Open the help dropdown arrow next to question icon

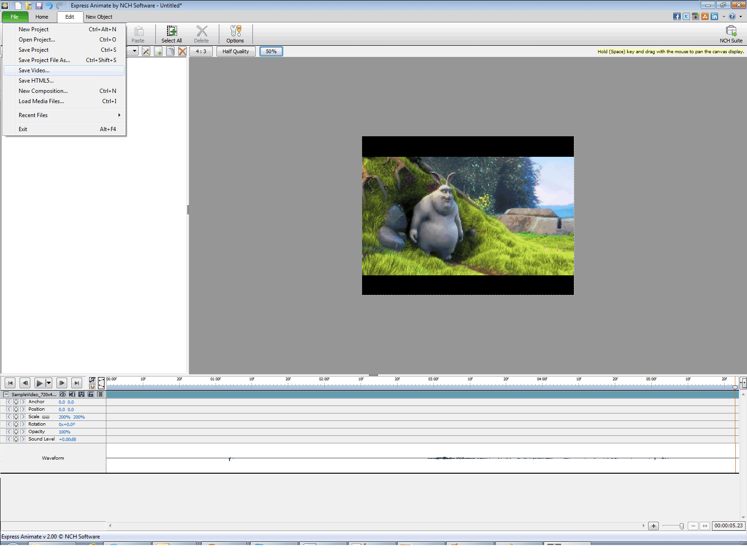pyautogui.click(x=740, y=16)
